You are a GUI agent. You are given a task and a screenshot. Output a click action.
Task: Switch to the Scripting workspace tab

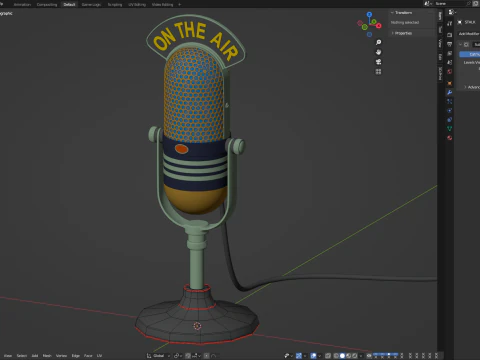115,4
